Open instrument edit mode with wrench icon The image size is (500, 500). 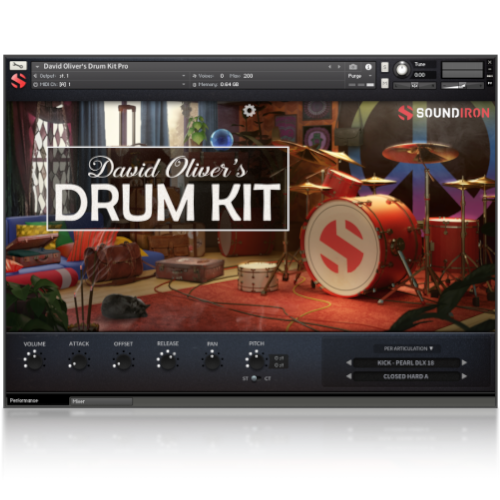(x=18, y=65)
